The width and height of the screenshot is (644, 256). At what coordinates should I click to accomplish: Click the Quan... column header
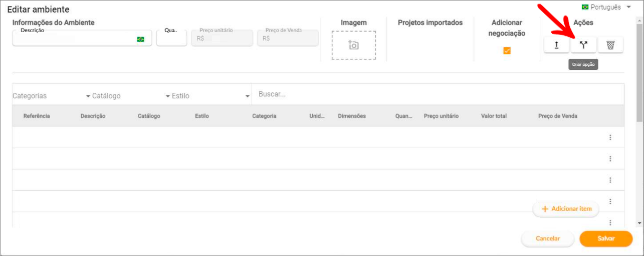403,116
